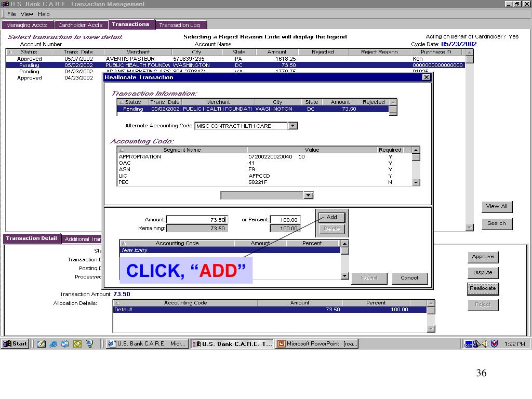
Task: Select the Transactions tab
Action: [x=131, y=24]
